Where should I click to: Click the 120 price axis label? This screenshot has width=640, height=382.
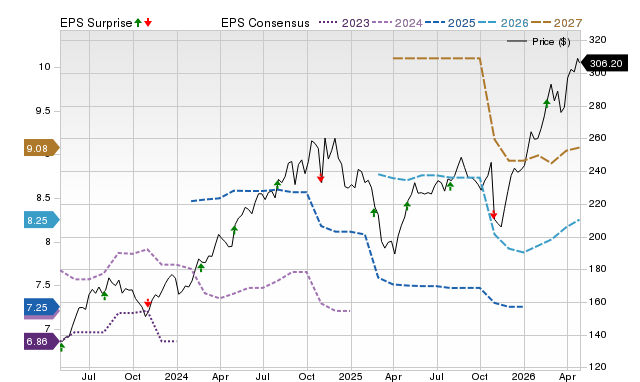click(598, 366)
